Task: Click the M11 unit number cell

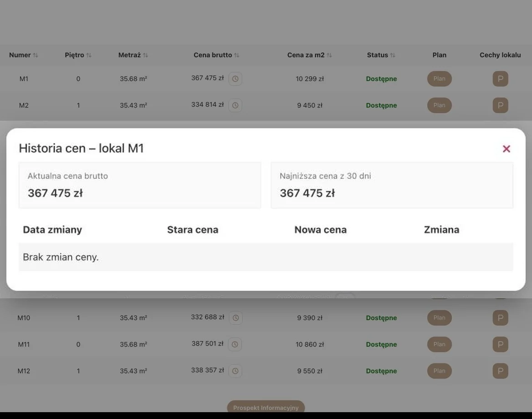Action: click(24, 344)
